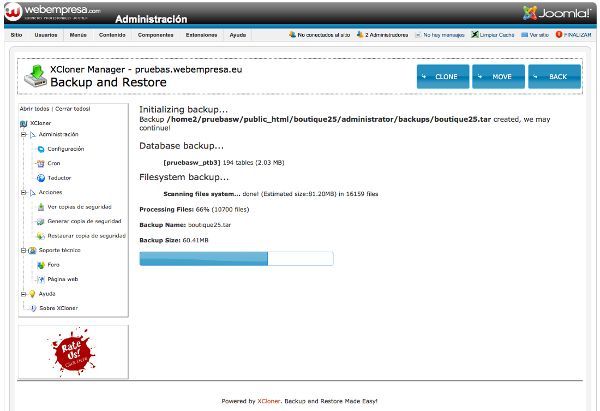Select Ver copias de seguridad entry
The height and width of the screenshot is (411, 600).
(80, 207)
